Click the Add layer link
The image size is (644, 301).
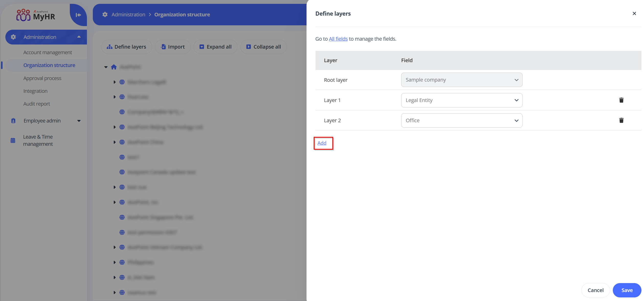(322, 143)
